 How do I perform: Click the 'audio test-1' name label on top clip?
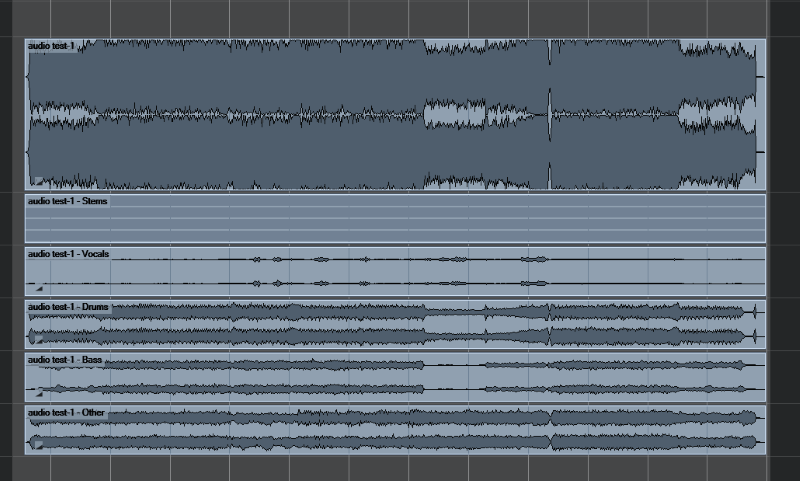51,46
